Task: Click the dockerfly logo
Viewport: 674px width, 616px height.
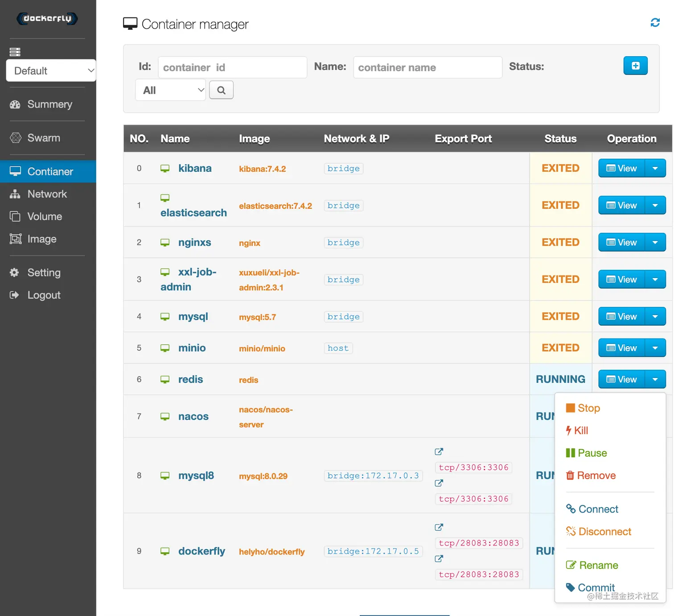Action: tap(47, 18)
